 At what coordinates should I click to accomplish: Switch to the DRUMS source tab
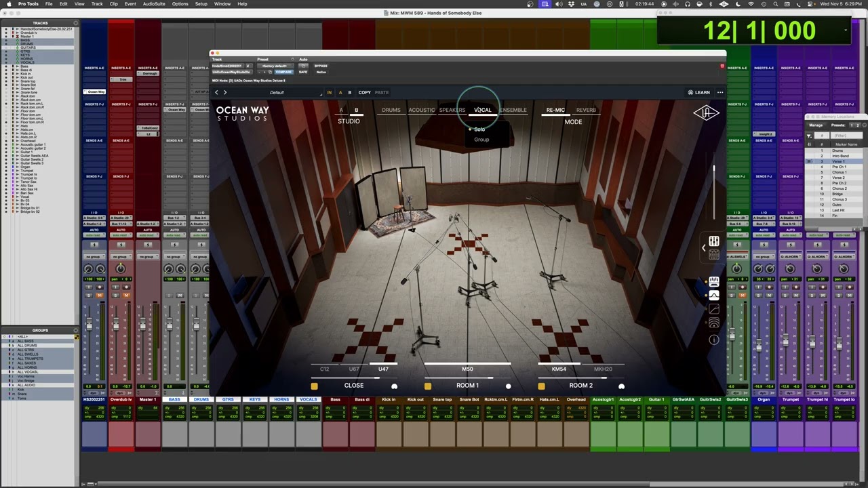click(x=391, y=110)
